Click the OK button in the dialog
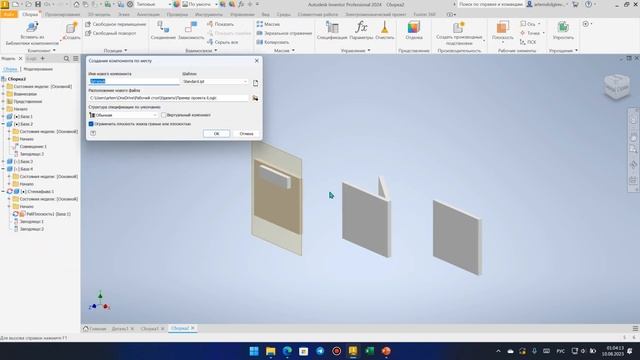 (216, 133)
